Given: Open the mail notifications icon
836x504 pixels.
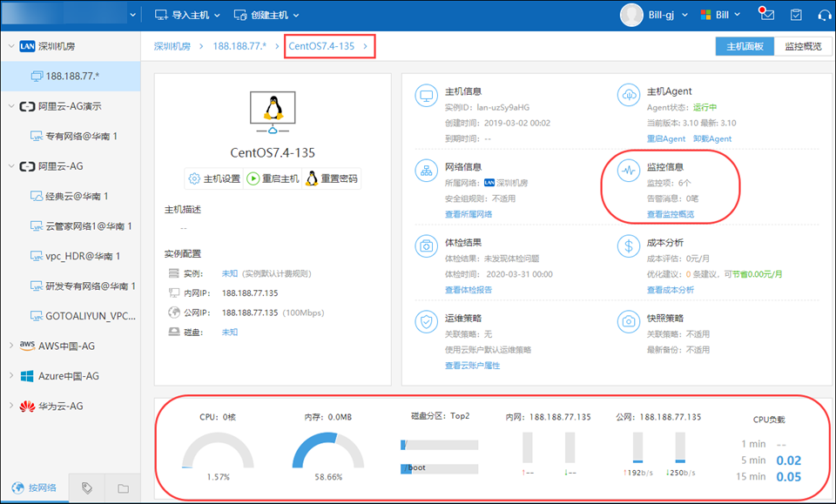Looking at the screenshot, I should pyautogui.click(x=766, y=15).
